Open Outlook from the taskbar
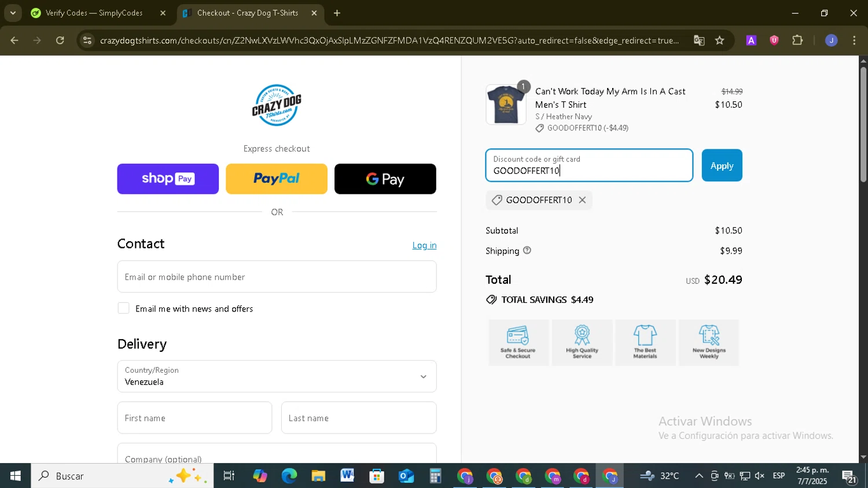The width and height of the screenshot is (868, 488). [406, 476]
